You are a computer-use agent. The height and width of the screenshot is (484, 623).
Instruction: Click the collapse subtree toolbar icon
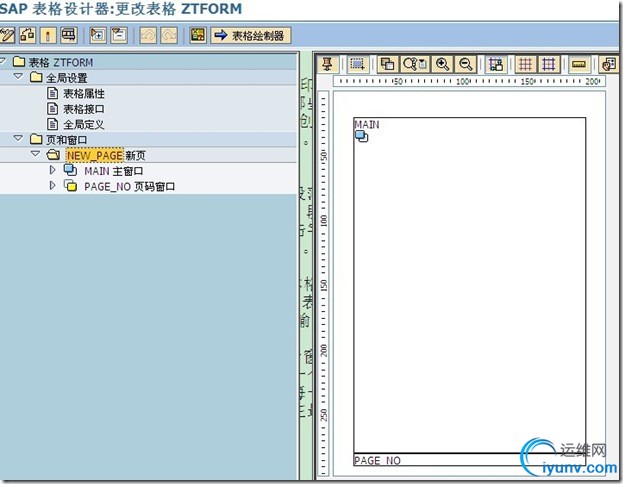tap(119, 35)
